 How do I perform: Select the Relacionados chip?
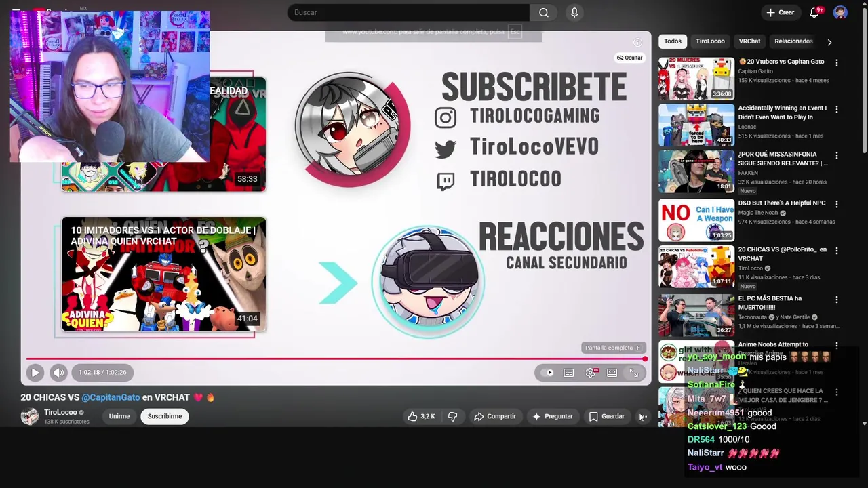(793, 41)
